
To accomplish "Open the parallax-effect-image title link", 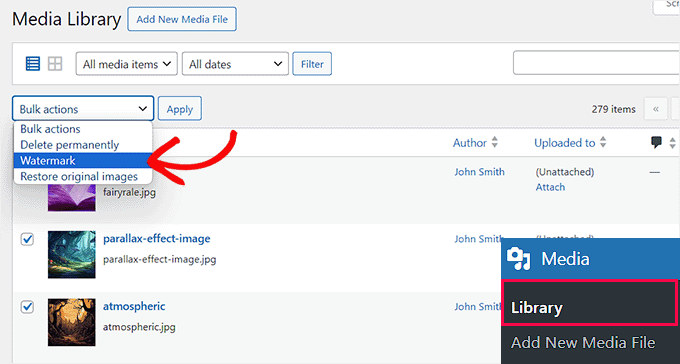I will click(x=157, y=238).
